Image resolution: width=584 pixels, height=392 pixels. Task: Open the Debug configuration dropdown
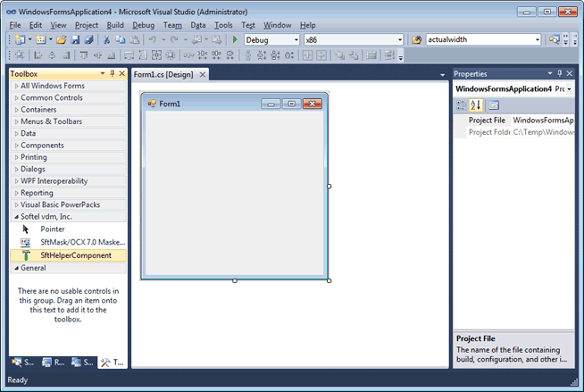[296, 40]
